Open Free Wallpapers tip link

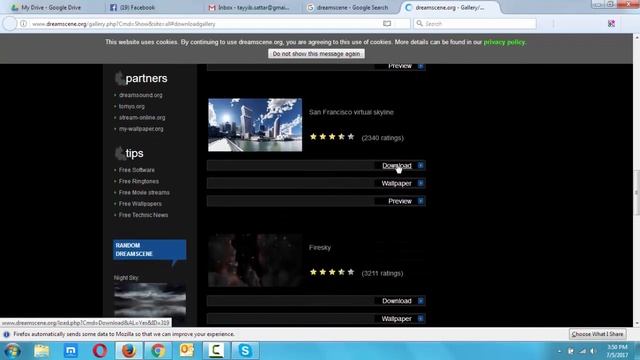(140, 204)
